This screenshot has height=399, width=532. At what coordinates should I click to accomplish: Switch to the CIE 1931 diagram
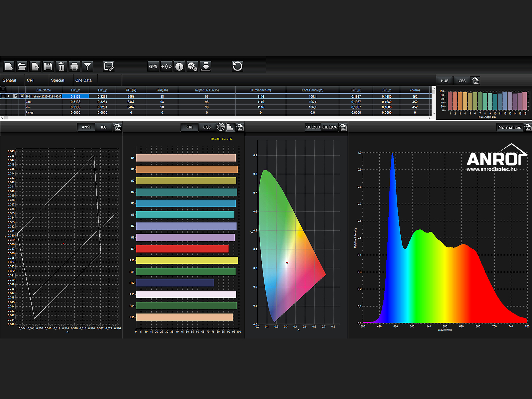click(313, 127)
